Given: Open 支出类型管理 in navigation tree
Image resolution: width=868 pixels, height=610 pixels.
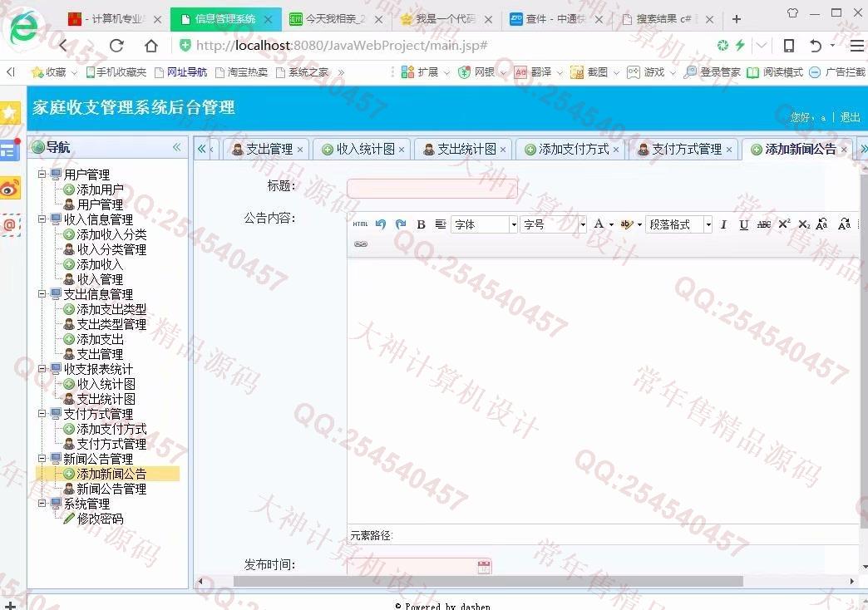Looking at the screenshot, I should (x=111, y=324).
